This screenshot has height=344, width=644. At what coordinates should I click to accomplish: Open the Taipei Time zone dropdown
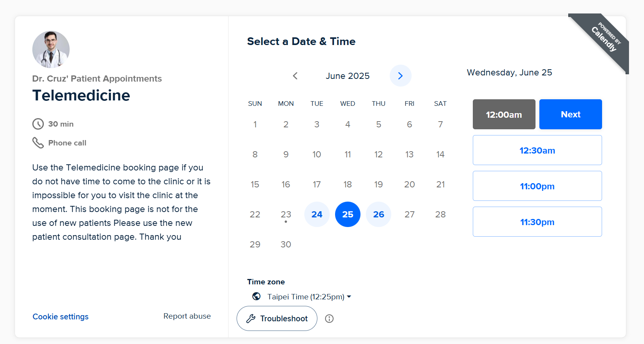pos(309,297)
